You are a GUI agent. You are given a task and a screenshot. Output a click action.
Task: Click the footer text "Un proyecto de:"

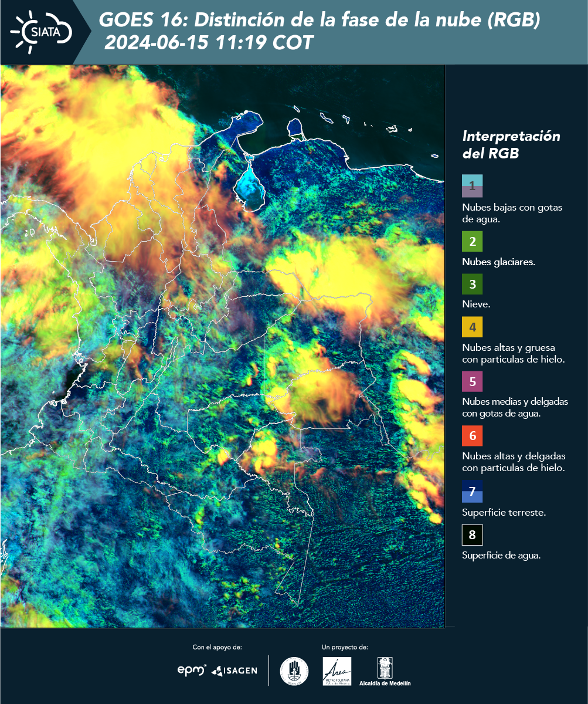coord(345,647)
